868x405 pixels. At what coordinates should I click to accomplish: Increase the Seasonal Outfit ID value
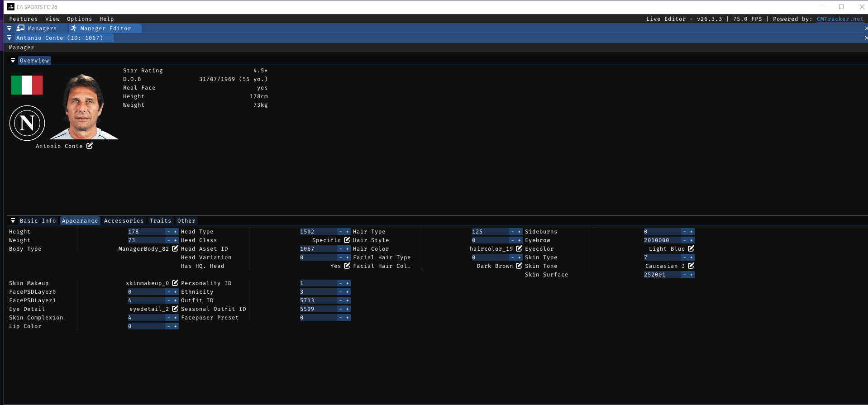348,309
